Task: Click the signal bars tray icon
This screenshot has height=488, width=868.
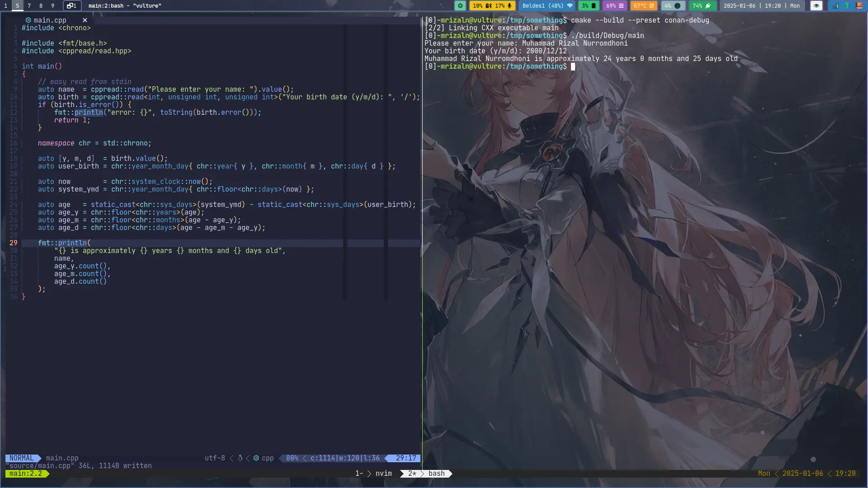Action: coord(835,6)
